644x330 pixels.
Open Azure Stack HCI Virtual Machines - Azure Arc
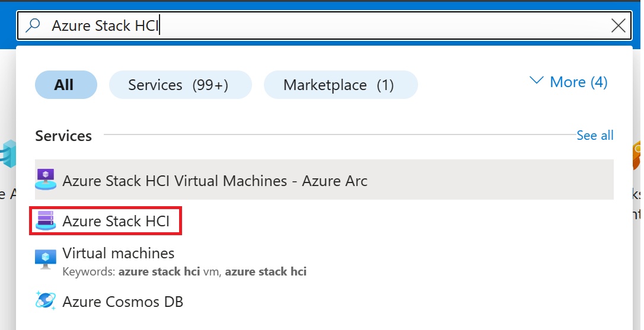(x=324, y=180)
